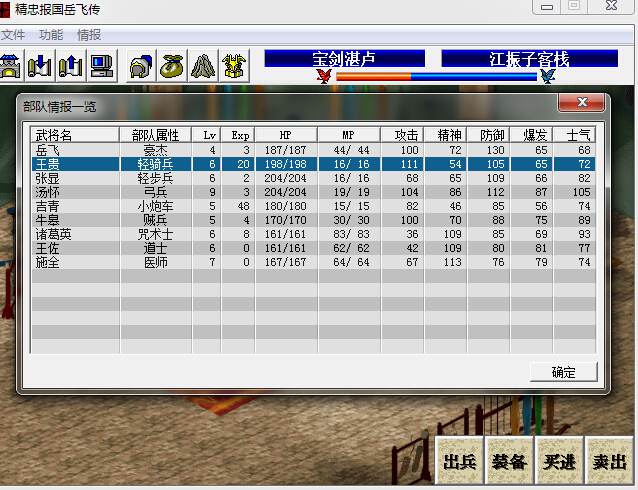The height and width of the screenshot is (490, 638).
Task: Click the red-blue balance progress bar
Action: coord(436,77)
